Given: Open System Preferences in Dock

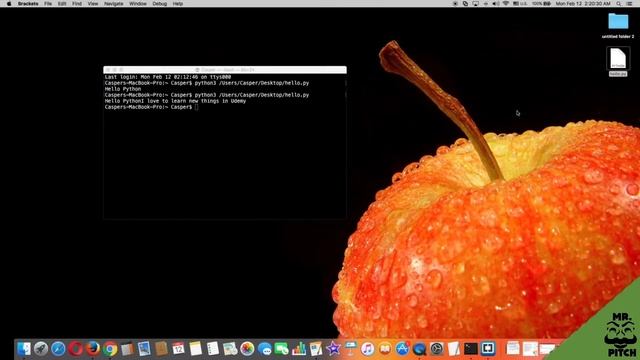Looking at the screenshot, I should click(436, 349).
